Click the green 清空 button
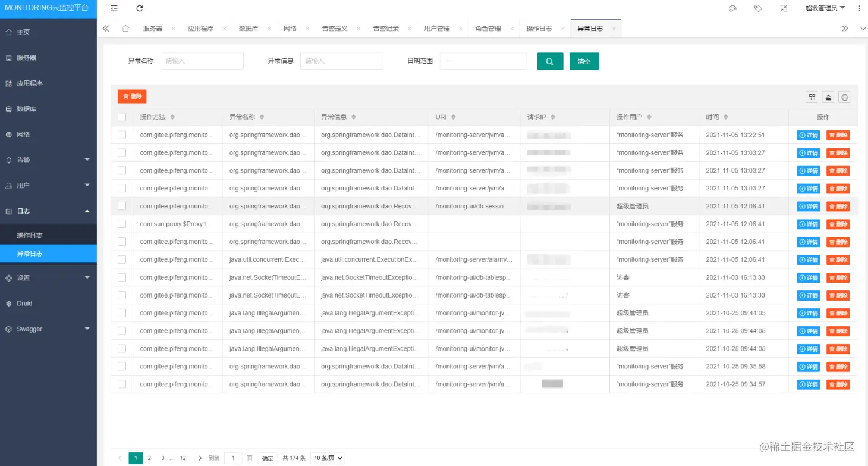 584,61
